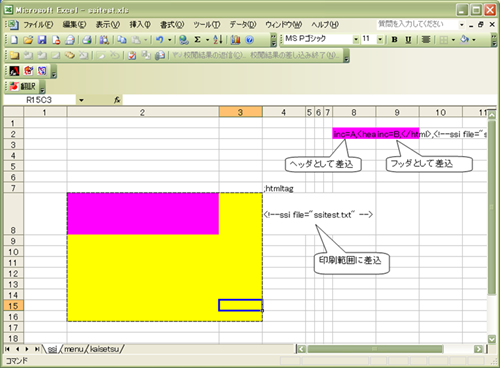500x368 pixels.
Task: Click the AutoSum sigma icon
Action: [197, 40]
